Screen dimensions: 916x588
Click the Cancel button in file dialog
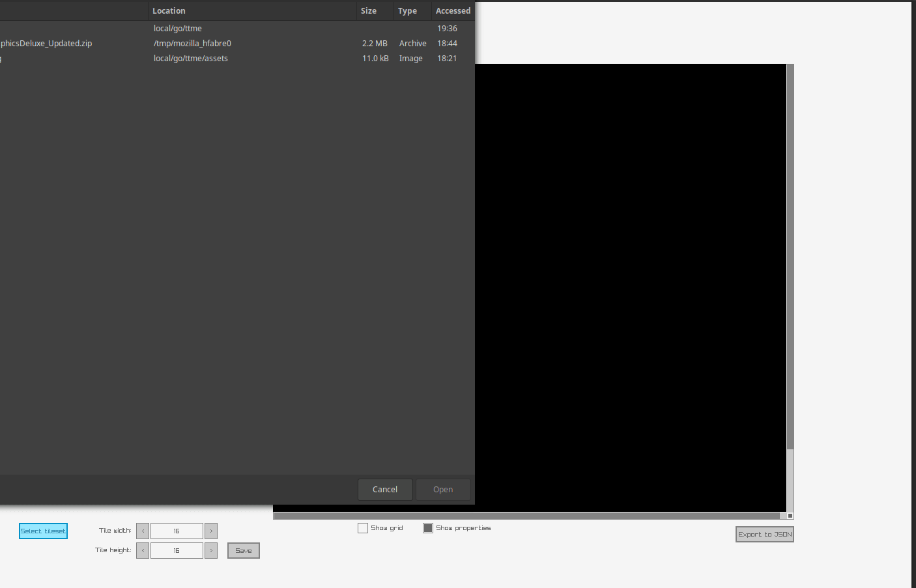pyautogui.click(x=385, y=490)
